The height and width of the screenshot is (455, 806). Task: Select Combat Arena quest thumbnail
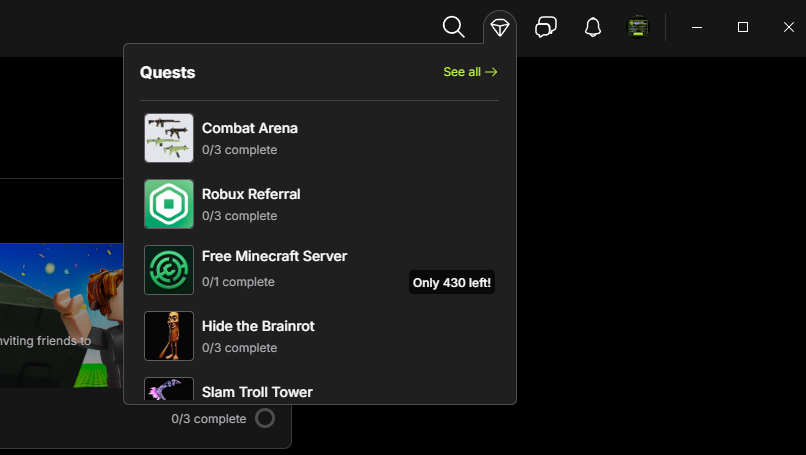[x=169, y=138]
